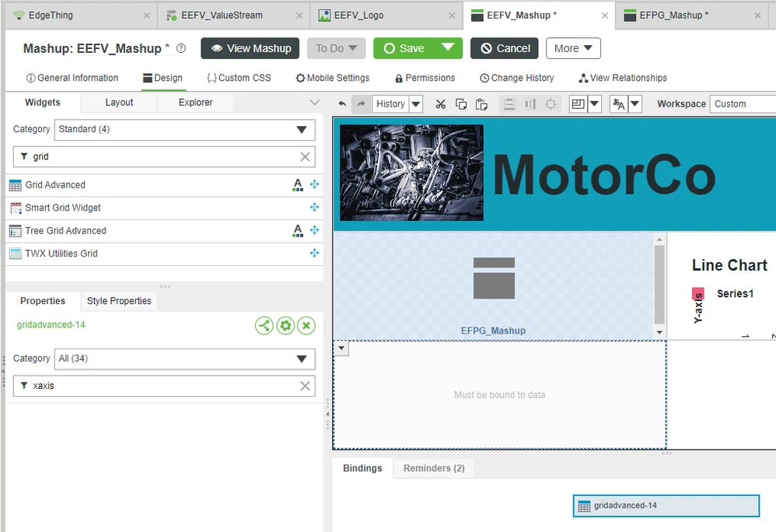Open the Permissions section

(x=425, y=78)
